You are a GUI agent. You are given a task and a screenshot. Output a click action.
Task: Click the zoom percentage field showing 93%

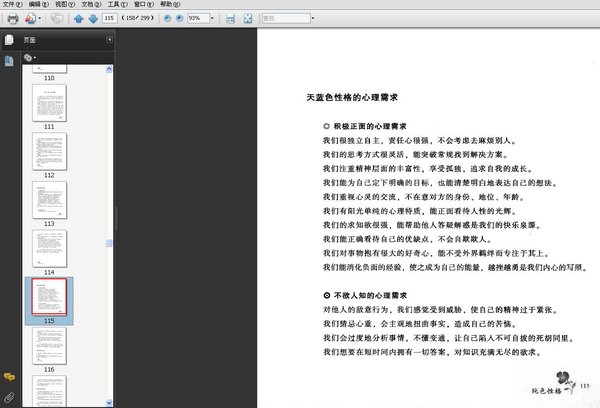198,18
